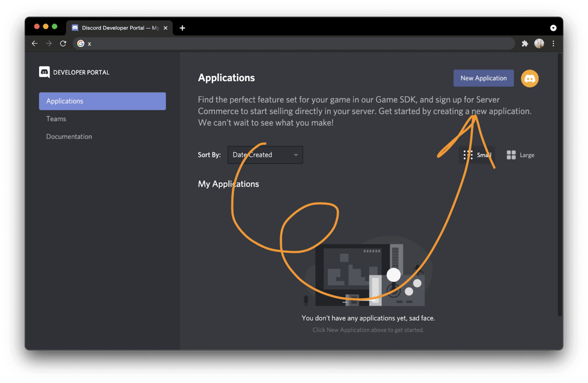Reload the page with the refresh icon
This screenshot has height=383, width=588.
point(63,44)
